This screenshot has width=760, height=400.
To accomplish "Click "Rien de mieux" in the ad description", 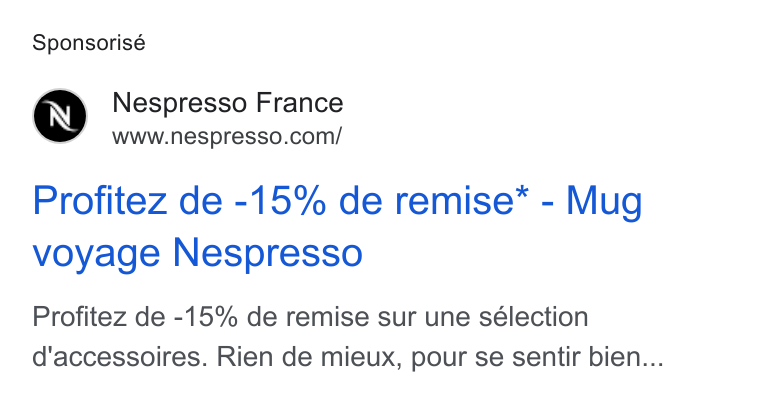I will [x=309, y=357].
